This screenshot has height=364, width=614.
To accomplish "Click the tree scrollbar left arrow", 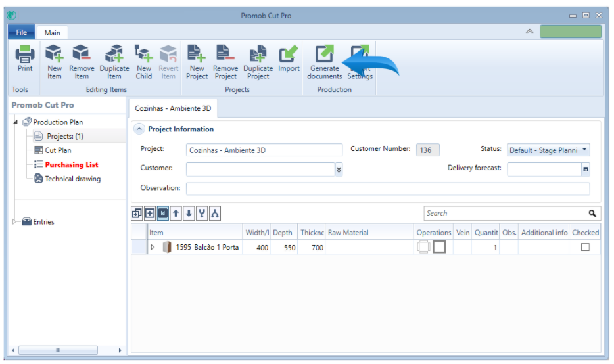I will 13,350.
